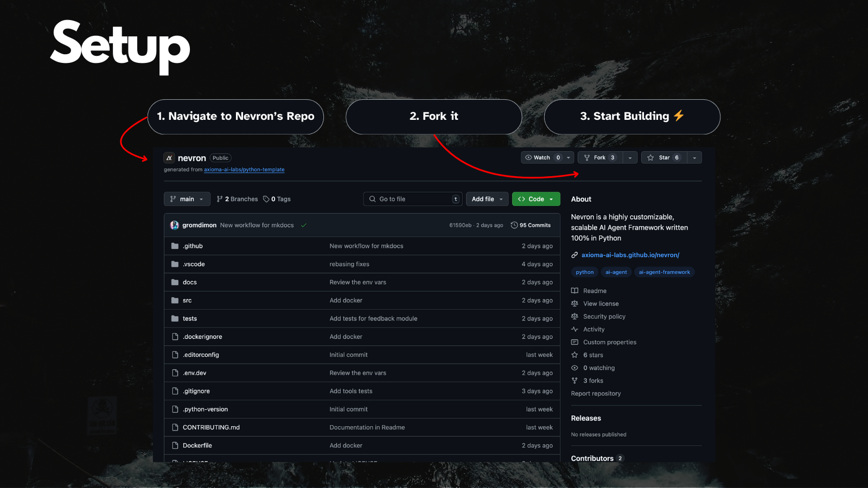Image resolution: width=868 pixels, height=488 pixels.
Task: Open the Contributors heading
Action: coord(592,459)
